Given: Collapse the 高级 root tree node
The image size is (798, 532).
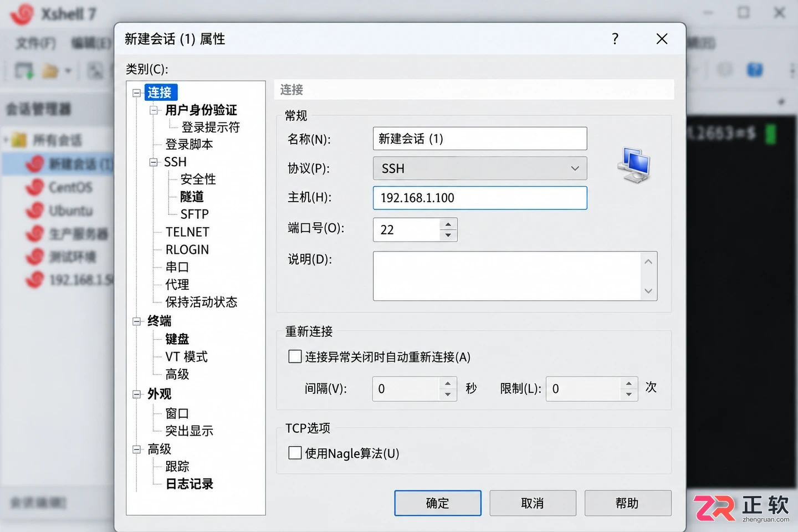Looking at the screenshot, I should 137,449.
